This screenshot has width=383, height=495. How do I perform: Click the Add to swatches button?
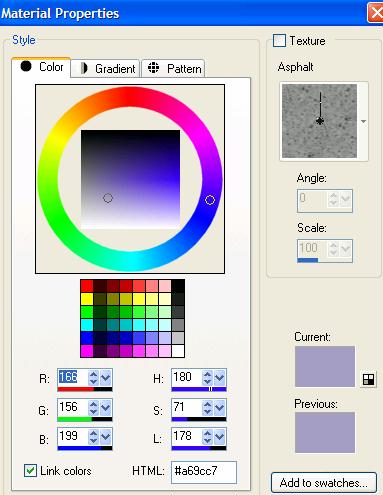[x=324, y=482]
